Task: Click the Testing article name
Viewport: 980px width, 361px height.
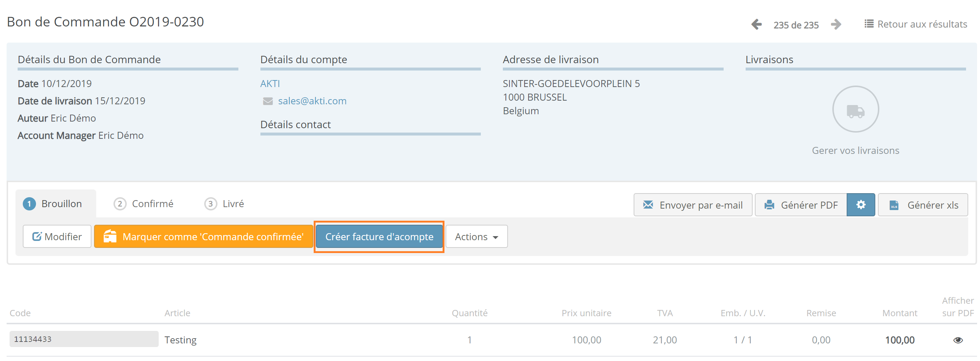Action: (180, 340)
